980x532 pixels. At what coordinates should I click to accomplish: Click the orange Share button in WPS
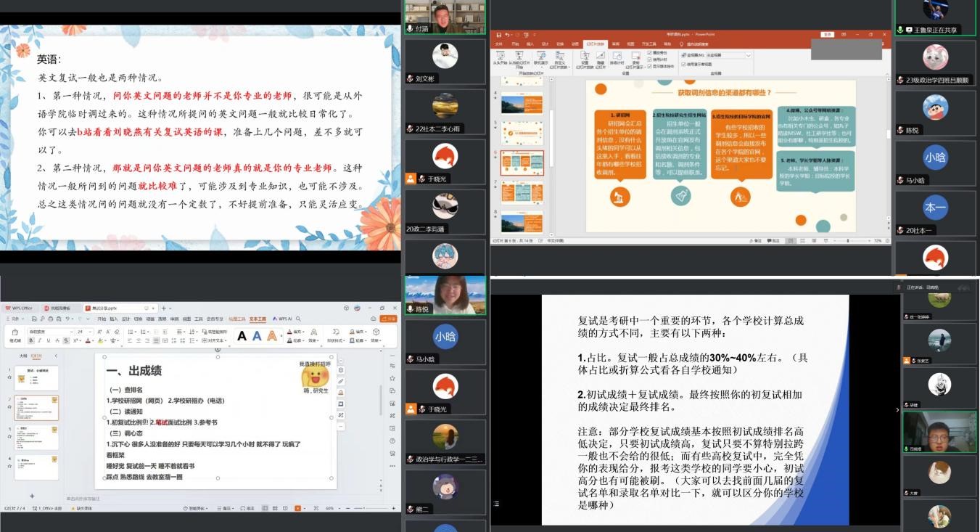point(387,319)
